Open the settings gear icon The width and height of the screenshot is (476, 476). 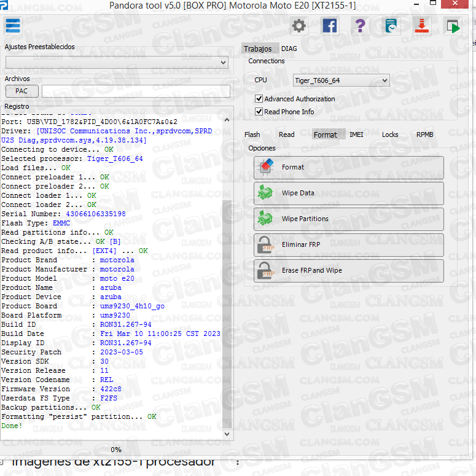pos(299,26)
